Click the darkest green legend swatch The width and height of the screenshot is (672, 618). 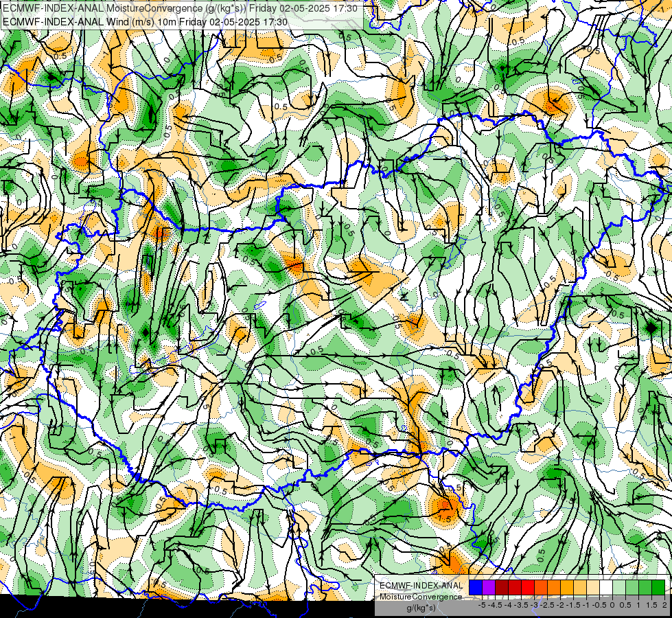(658, 587)
